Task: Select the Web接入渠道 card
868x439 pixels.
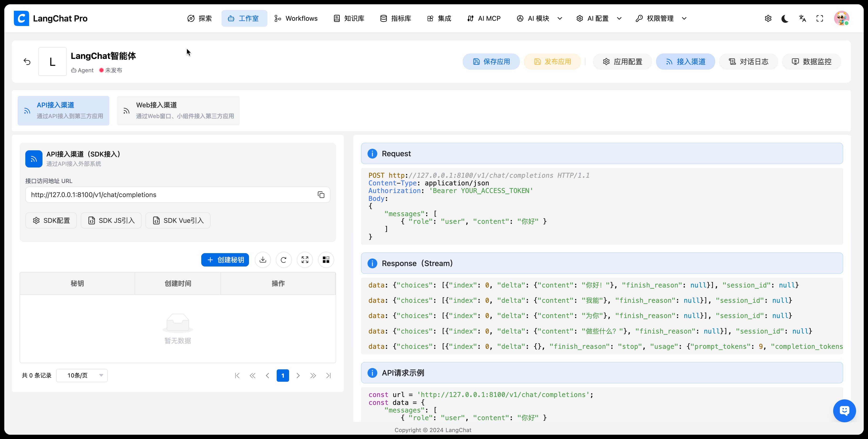Action: point(178,110)
